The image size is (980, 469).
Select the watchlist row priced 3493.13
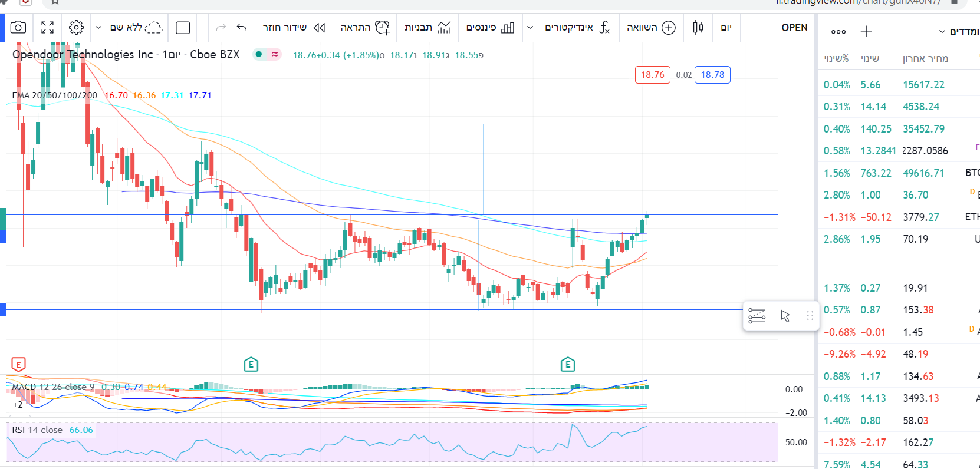pos(899,398)
